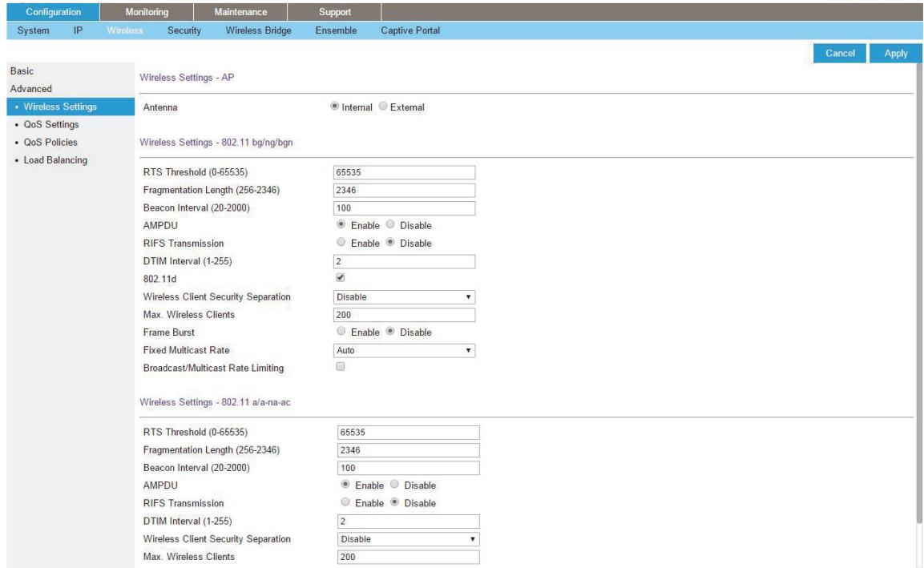This screenshot has height=568, width=924.
Task: Click the Cancel button
Action: [x=840, y=53]
